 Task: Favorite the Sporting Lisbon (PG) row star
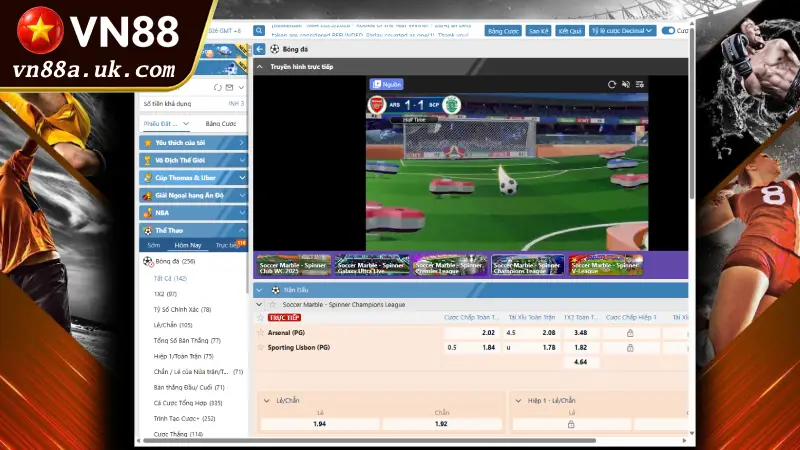click(x=261, y=347)
